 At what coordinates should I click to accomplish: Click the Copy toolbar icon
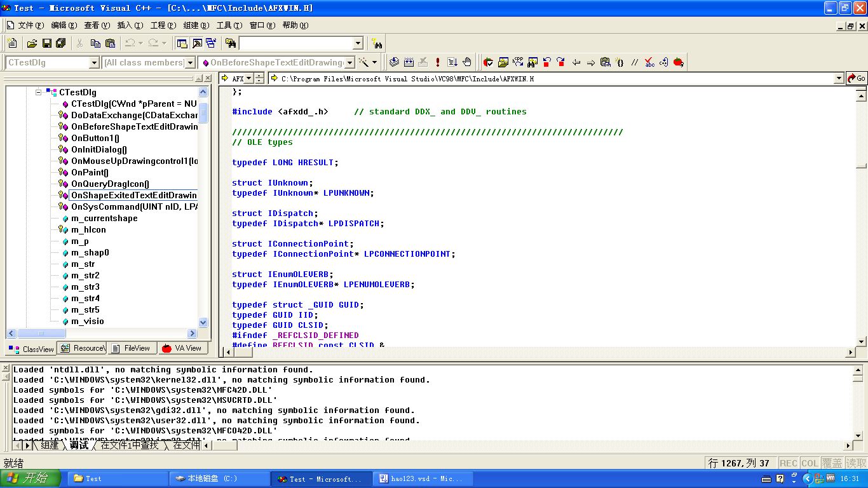pos(95,43)
